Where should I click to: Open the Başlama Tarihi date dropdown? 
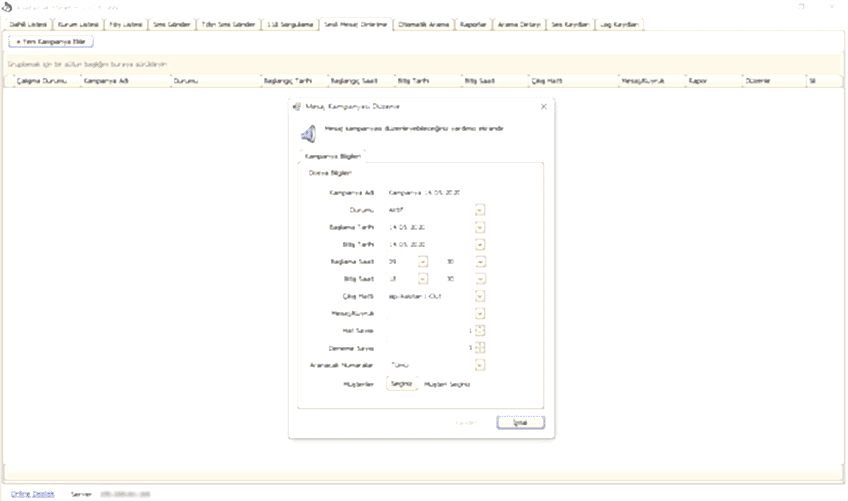click(480, 227)
